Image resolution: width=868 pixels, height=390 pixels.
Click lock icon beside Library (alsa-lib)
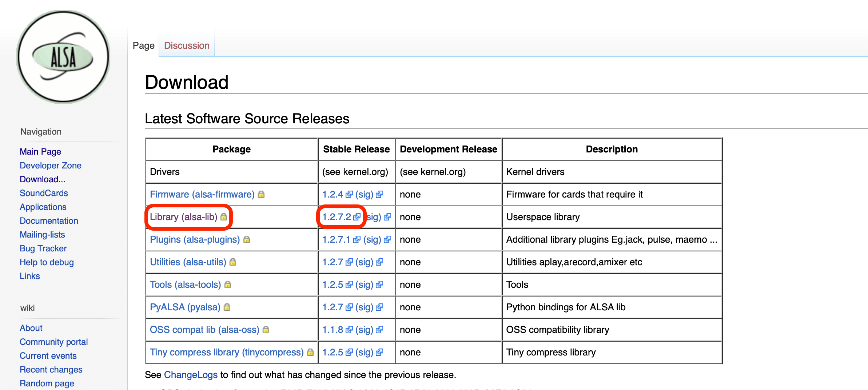click(x=224, y=217)
